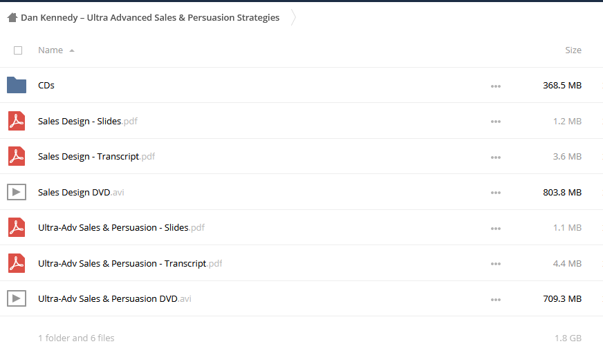
Task: Open Ultra-Adv Sales & Persuasion - Slides.pdf
Action: (121, 227)
